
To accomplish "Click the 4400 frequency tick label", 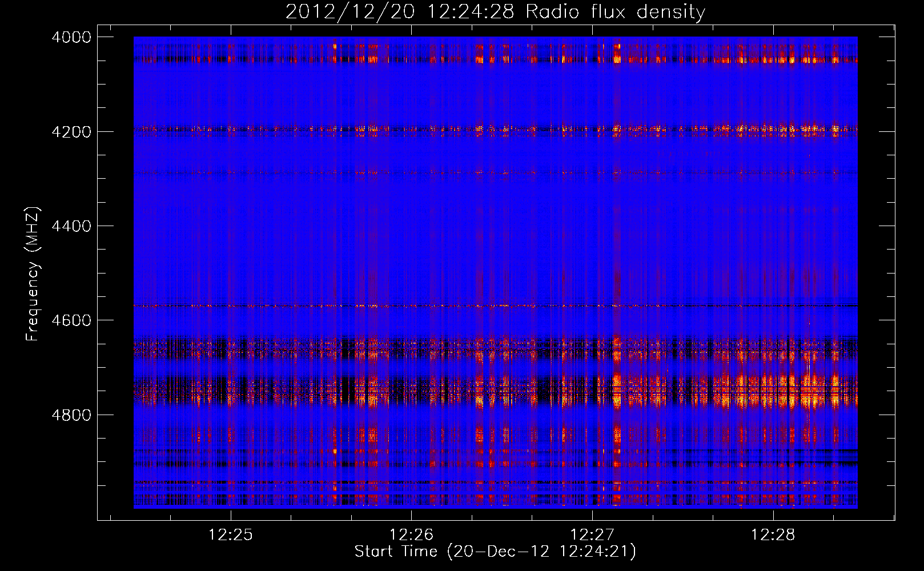I will point(71,226).
